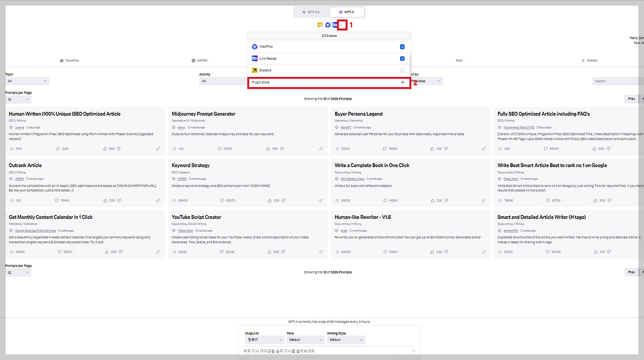Open the Sort by dropdown
The image size is (644, 360).
click(x=426, y=81)
